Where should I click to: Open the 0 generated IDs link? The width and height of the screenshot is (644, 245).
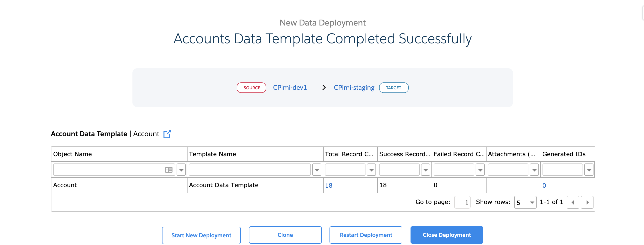(544, 185)
